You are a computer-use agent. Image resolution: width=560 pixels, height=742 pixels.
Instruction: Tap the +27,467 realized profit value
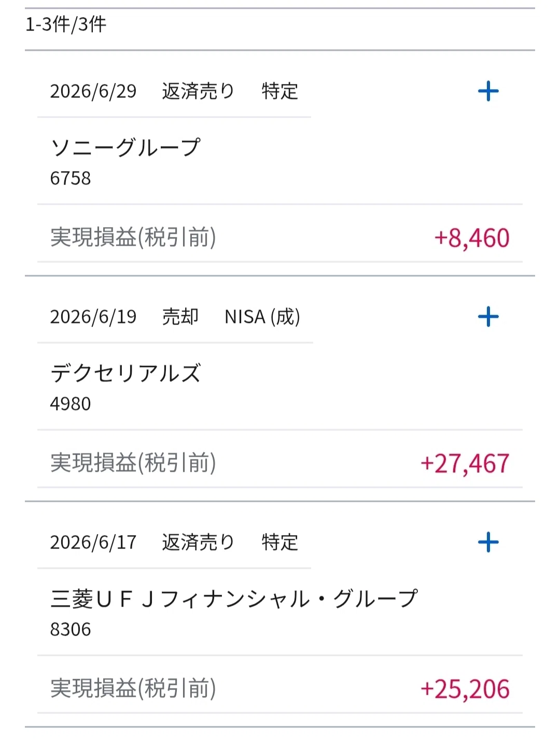pyautogui.click(x=465, y=464)
